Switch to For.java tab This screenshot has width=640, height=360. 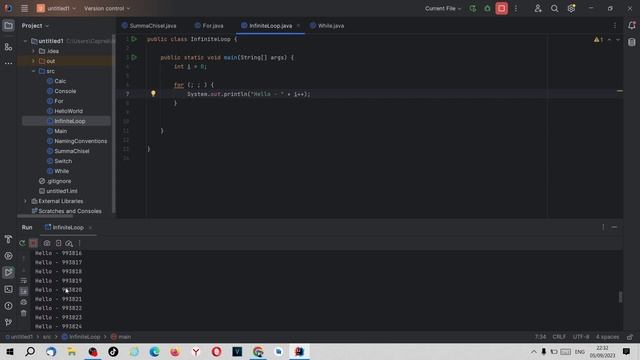[209, 26]
